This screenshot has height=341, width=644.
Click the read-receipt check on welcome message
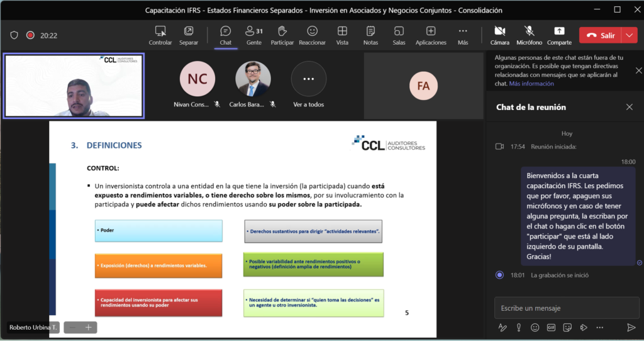coord(640,262)
